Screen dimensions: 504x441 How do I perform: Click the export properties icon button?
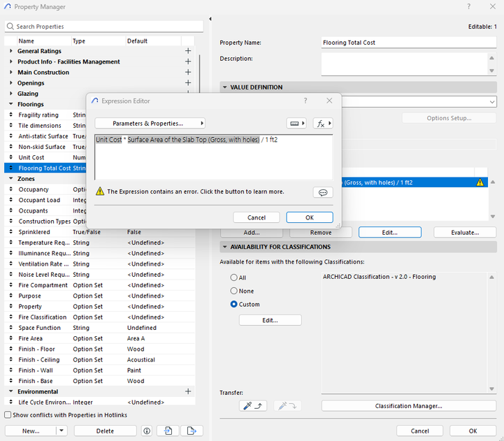[x=192, y=431]
